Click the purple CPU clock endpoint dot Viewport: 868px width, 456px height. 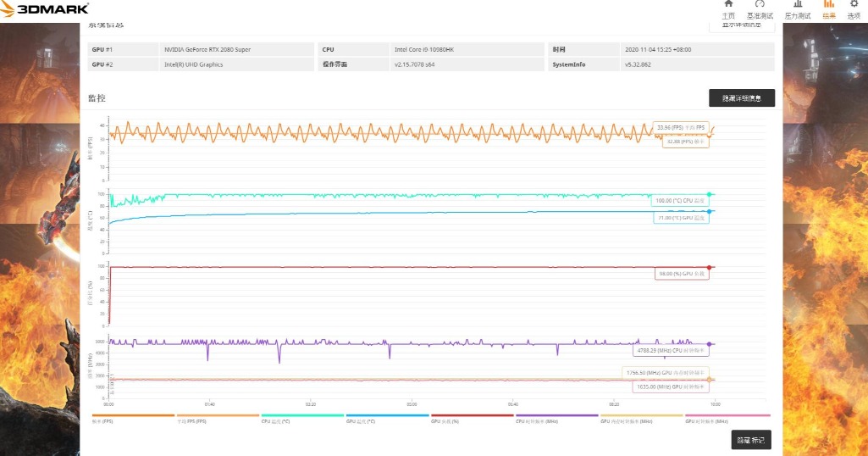pyautogui.click(x=710, y=344)
